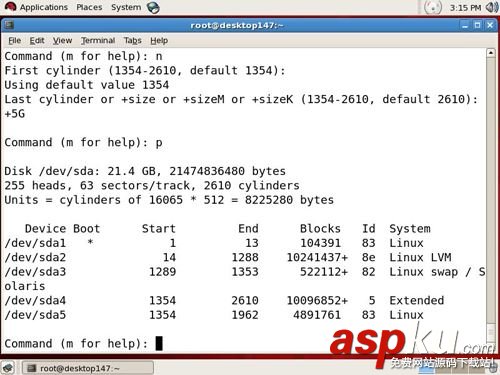Screen dimensions: 500x375
Task: Select root@desktop147 taskbar window button
Action: coord(88,368)
